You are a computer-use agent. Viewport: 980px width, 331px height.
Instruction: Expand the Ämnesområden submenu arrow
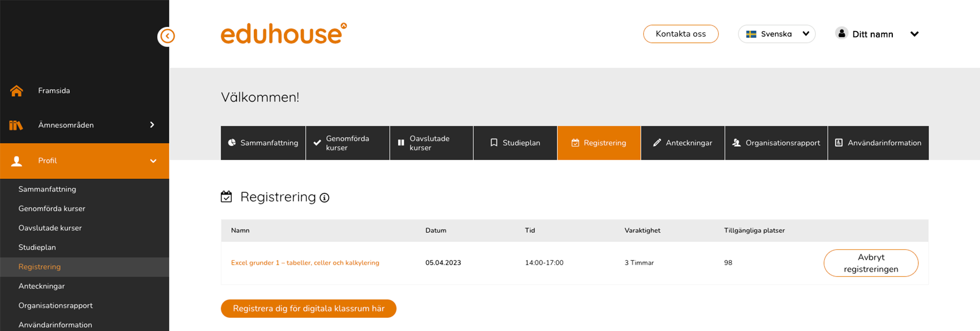click(152, 125)
